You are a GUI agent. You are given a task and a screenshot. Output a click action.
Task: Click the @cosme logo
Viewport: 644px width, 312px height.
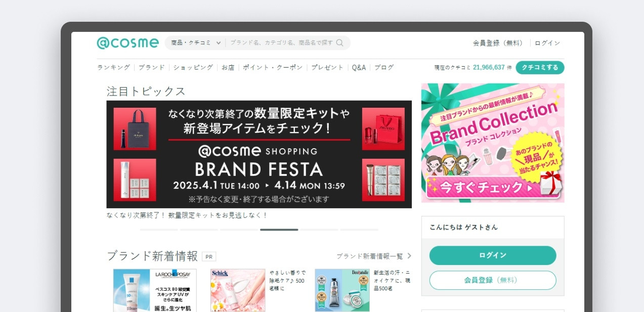coord(127,43)
